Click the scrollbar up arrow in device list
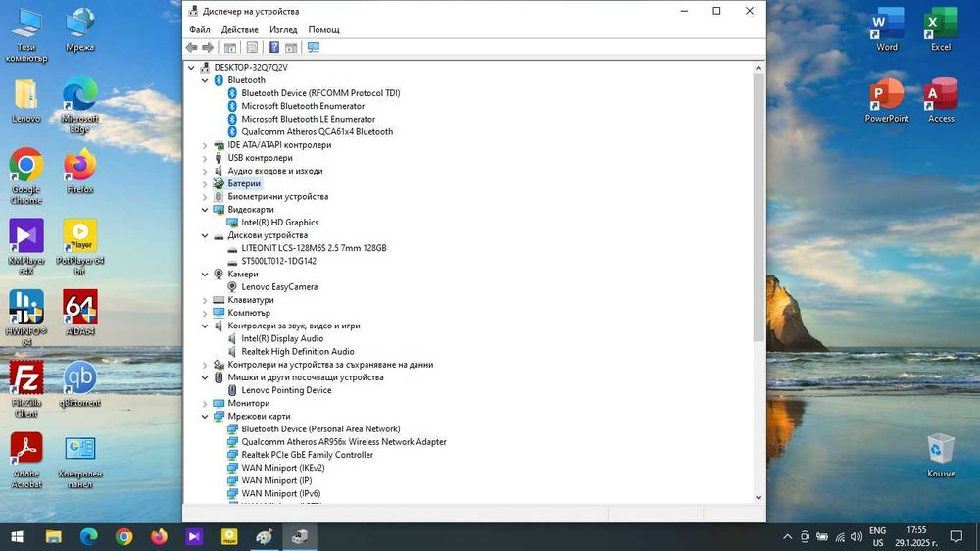Image resolution: width=980 pixels, height=551 pixels. 759,67
